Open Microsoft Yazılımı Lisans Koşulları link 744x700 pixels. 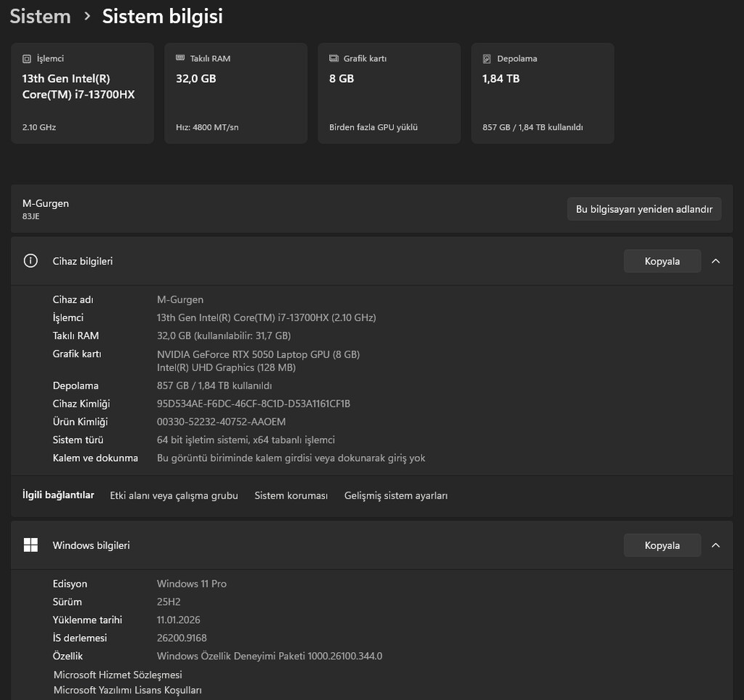tap(128, 690)
